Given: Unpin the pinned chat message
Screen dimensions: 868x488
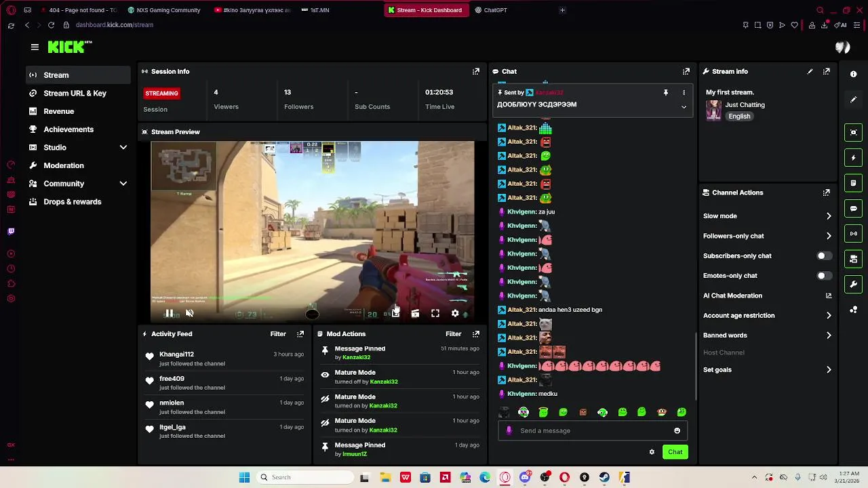Looking at the screenshot, I should pos(666,92).
